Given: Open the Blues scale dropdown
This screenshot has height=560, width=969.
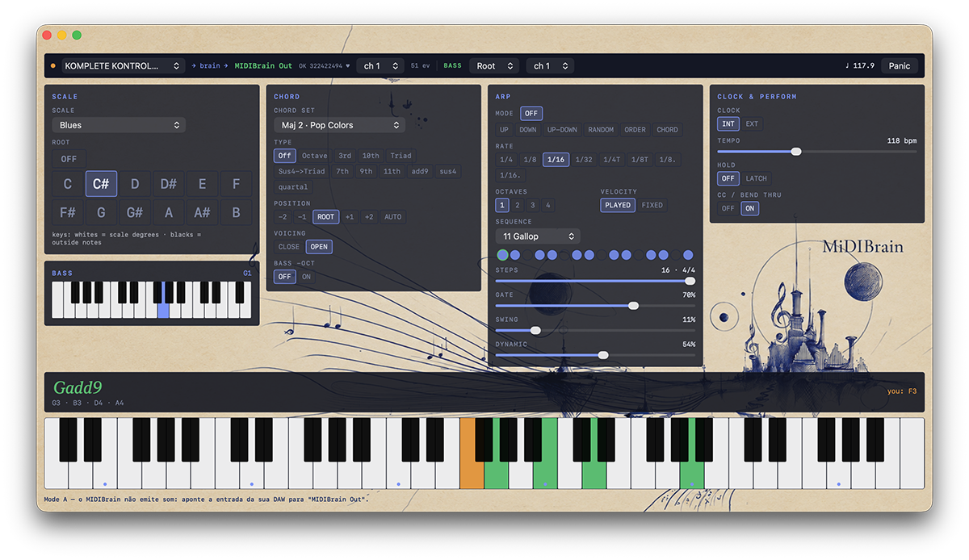Looking at the screenshot, I should coord(119,125).
